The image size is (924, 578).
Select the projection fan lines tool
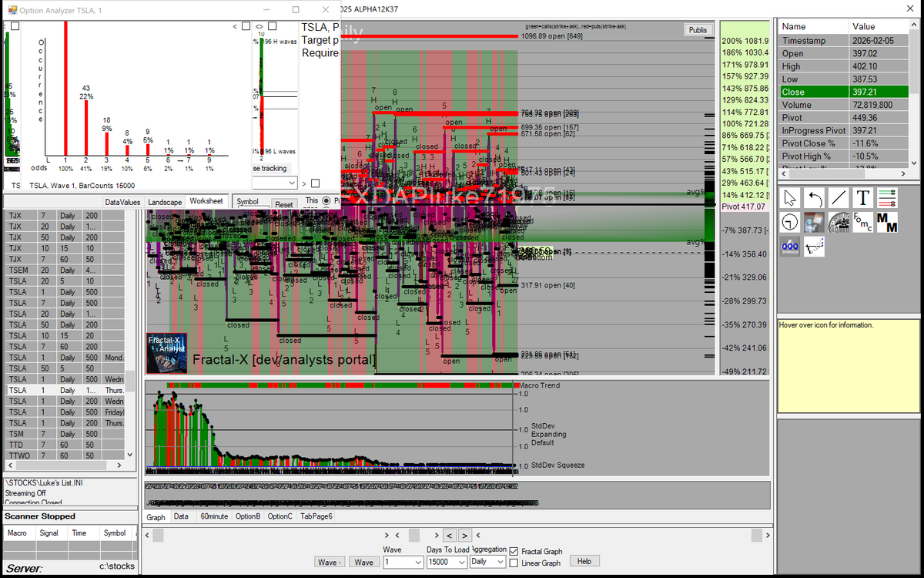[x=815, y=247]
